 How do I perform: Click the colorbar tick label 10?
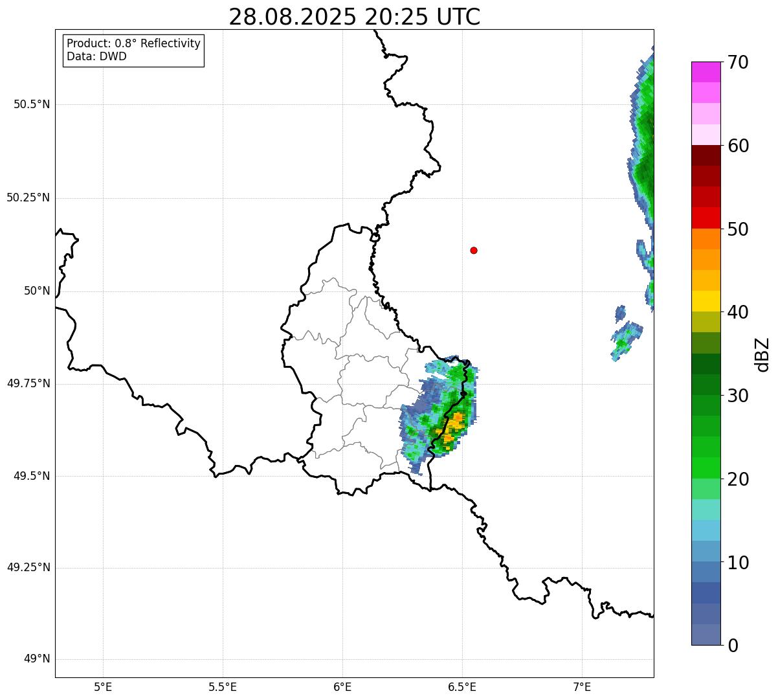738,562
